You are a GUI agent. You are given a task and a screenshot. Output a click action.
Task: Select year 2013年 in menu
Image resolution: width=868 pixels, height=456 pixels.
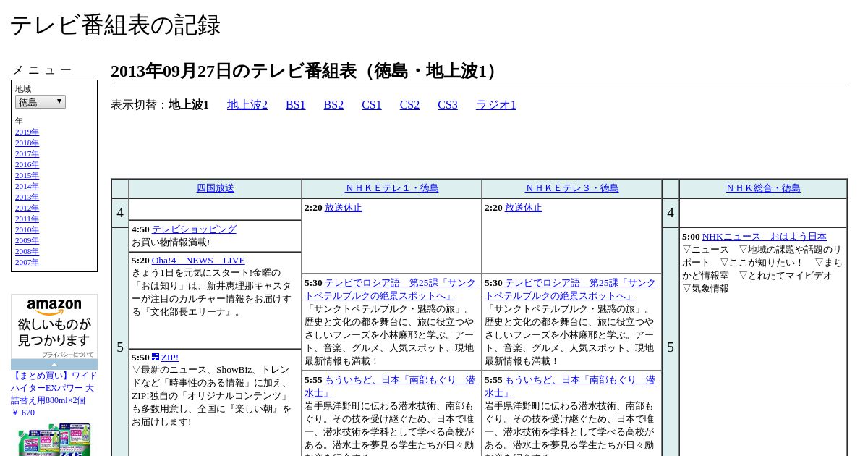[x=27, y=197]
